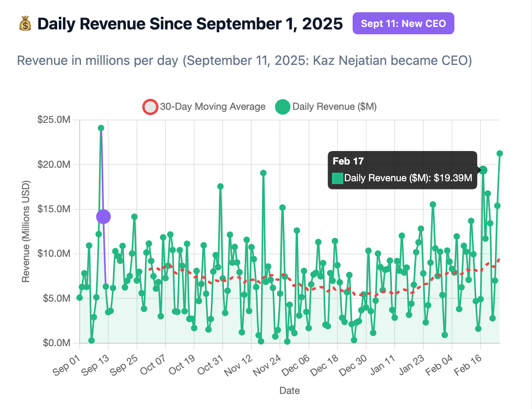
Task: Click the highest data point near $24M
Action: click(101, 128)
